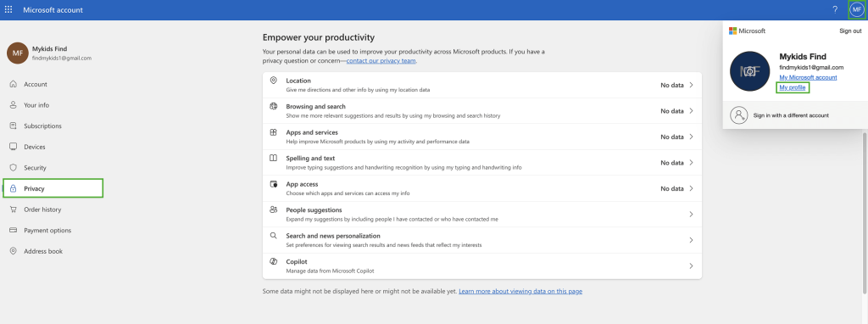This screenshot has height=324, width=868.
Task: Open the My profile link
Action: tap(793, 87)
